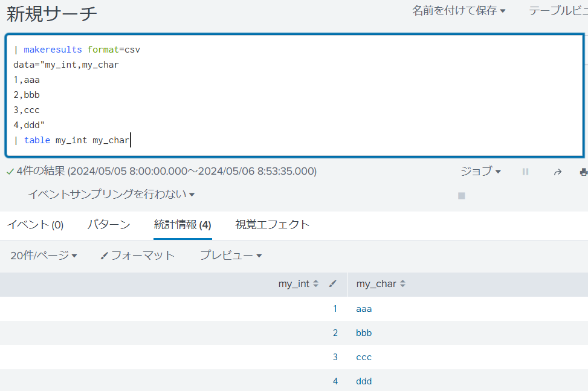Click the 新規サーチ page title

click(52, 14)
